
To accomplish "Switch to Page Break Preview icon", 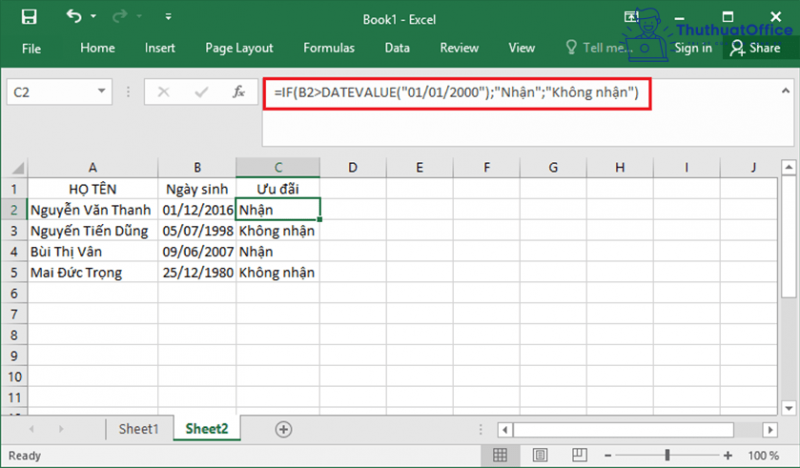I will [x=579, y=455].
